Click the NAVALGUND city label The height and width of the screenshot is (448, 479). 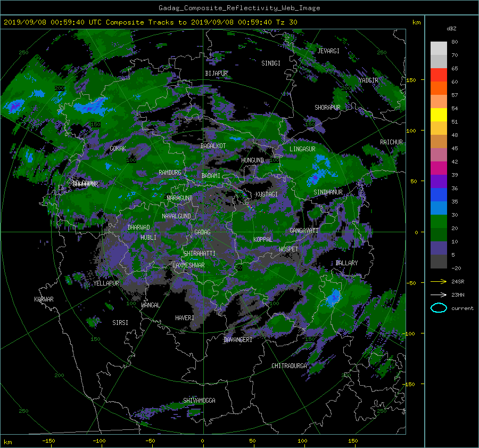coord(176,216)
